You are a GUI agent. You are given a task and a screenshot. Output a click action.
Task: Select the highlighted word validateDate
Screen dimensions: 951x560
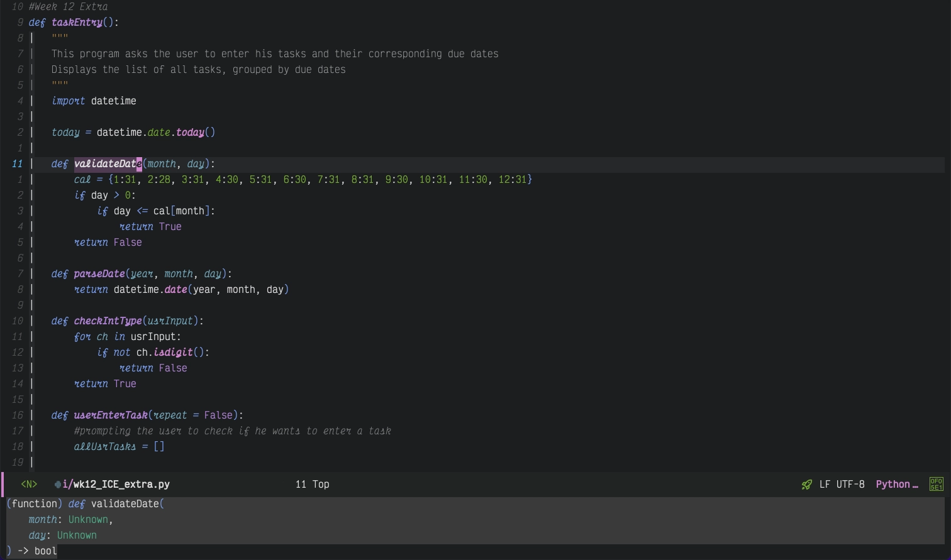107,163
